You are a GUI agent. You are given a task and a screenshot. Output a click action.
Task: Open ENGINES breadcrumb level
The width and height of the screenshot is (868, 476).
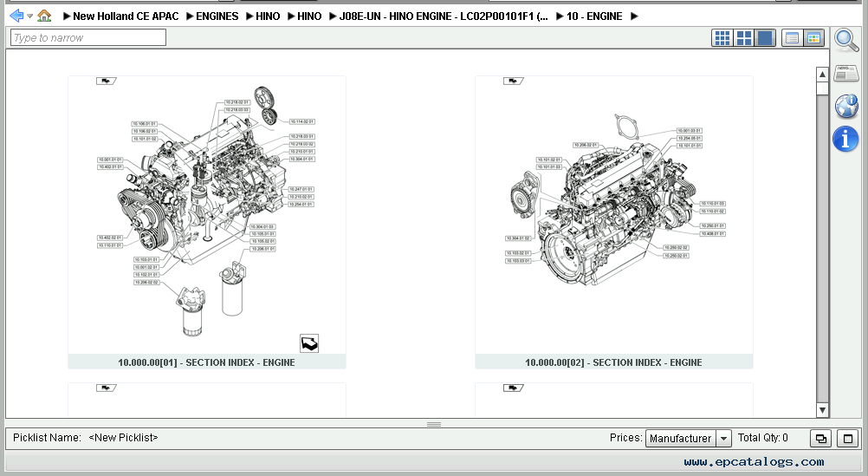click(217, 16)
